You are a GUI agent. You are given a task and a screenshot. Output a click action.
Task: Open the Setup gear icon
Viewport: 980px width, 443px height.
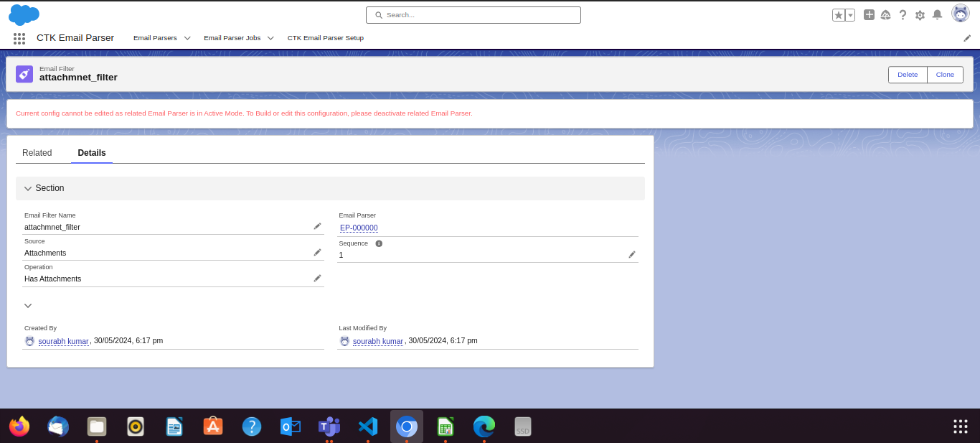click(920, 15)
